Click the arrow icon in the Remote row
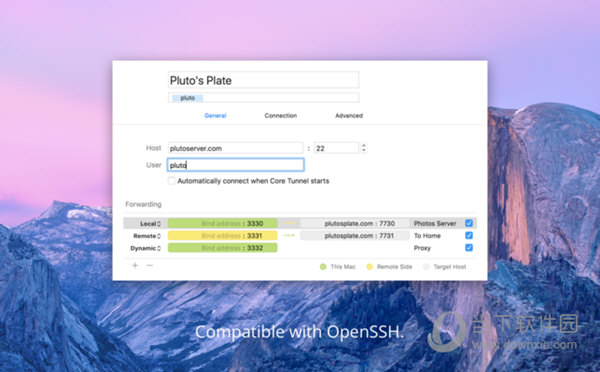 pos(289,236)
